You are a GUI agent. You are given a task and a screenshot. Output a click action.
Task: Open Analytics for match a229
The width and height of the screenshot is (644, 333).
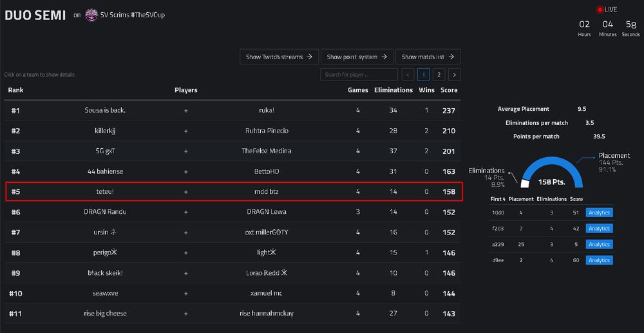[599, 244]
